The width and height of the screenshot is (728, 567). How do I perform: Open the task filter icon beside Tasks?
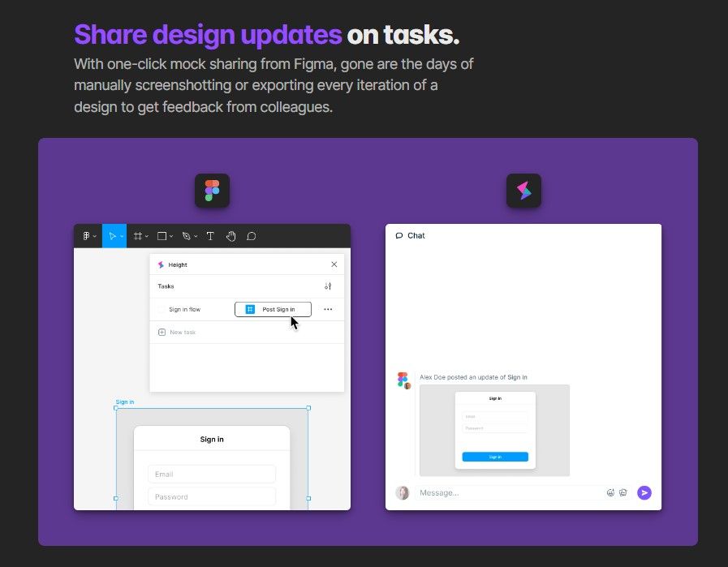328,286
